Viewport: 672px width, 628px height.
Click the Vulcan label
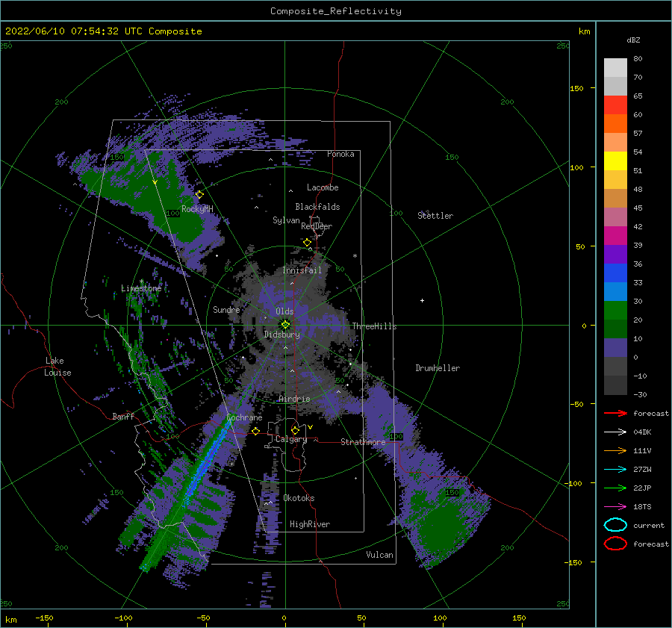pyautogui.click(x=379, y=555)
